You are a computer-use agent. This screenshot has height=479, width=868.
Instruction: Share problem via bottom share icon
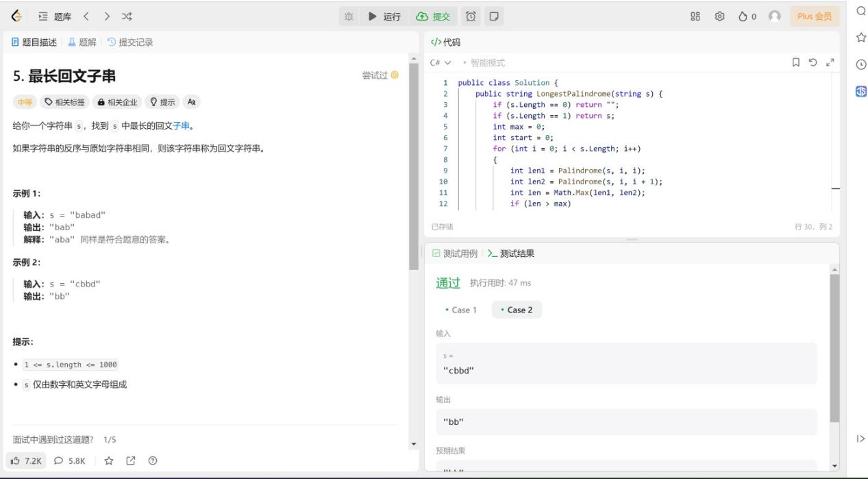pos(131,460)
